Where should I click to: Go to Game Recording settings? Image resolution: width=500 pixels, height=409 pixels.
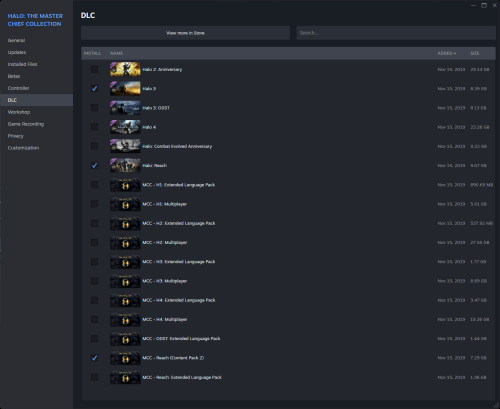[x=36, y=124]
